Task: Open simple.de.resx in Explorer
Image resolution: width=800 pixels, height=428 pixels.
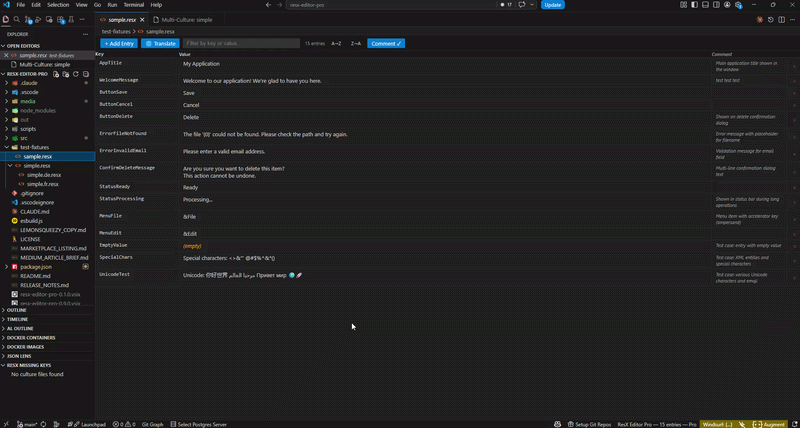Action: pyautogui.click(x=44, y=174)
